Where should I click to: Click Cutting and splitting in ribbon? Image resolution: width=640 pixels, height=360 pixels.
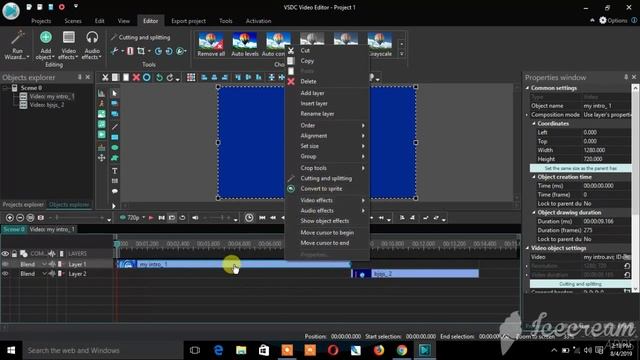coord(140,37)
